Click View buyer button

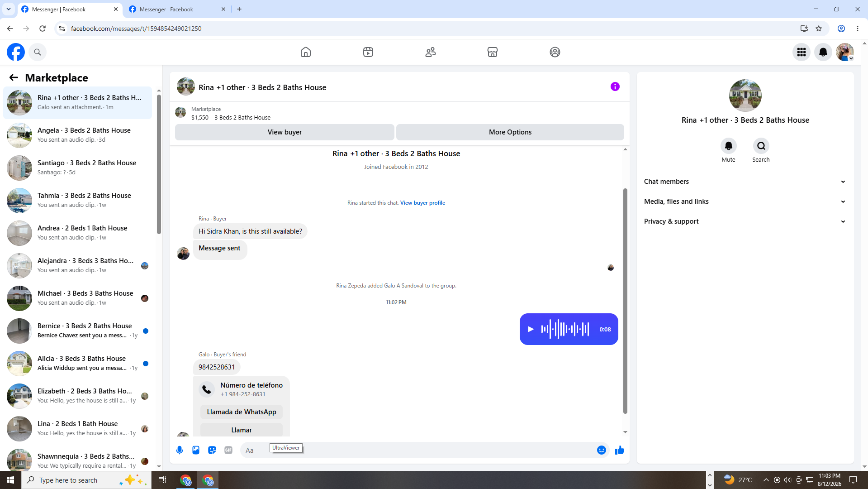point(285,132)
